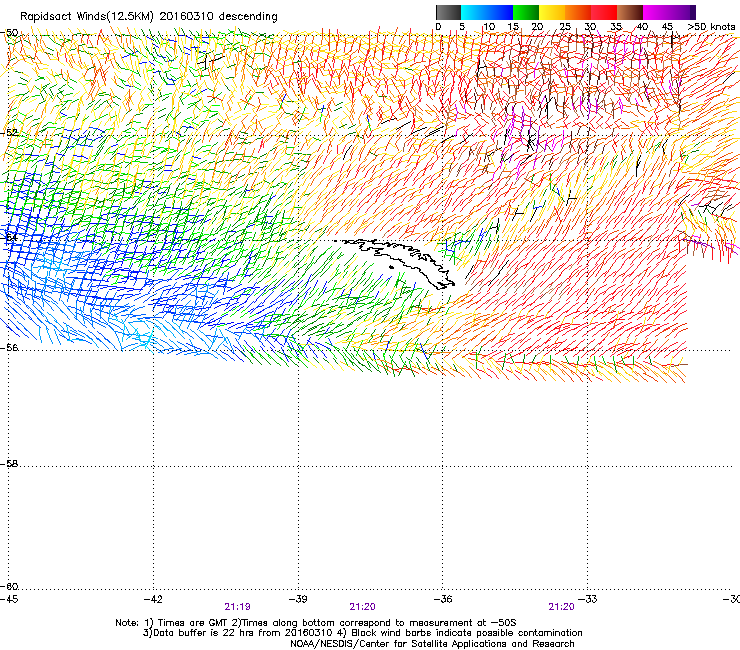Click the -56 latitude axis label
The image size is (740, 650).
[9, 347]
